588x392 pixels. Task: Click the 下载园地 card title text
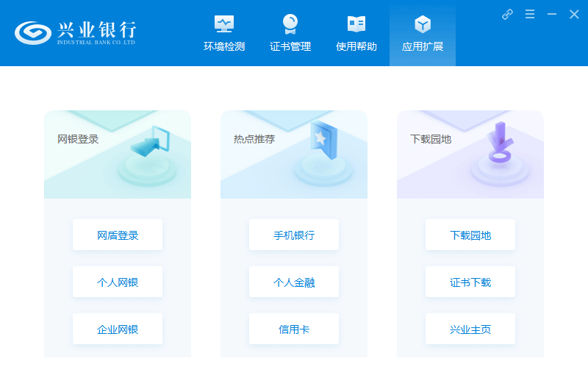click(431, 139)
